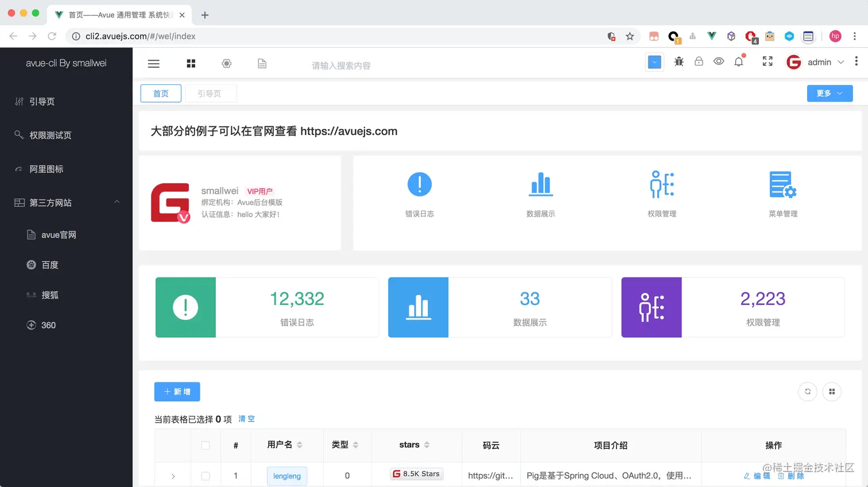Viewport: 868px width, 487px height.
Task: Open 阿里图标 in the sidebar
Action: click(x=66, y=169)
